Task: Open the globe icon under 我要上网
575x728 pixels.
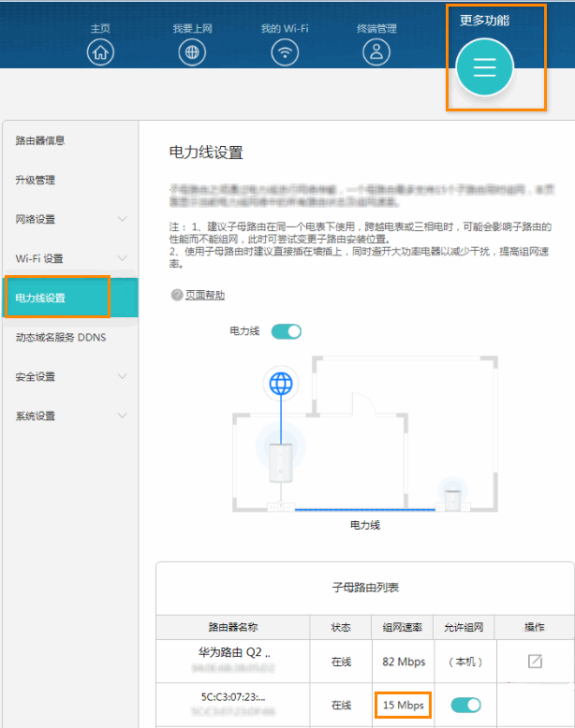Action: 192,52
